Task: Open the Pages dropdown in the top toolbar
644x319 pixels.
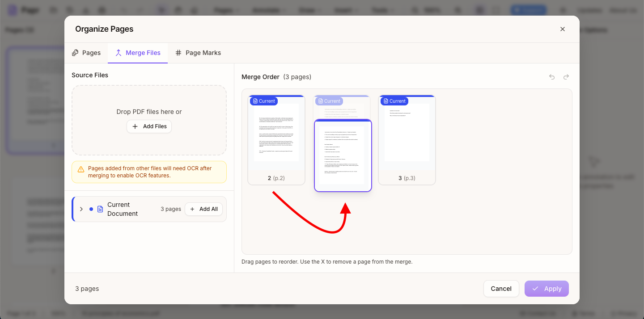Action: click(x=226, y=10)
